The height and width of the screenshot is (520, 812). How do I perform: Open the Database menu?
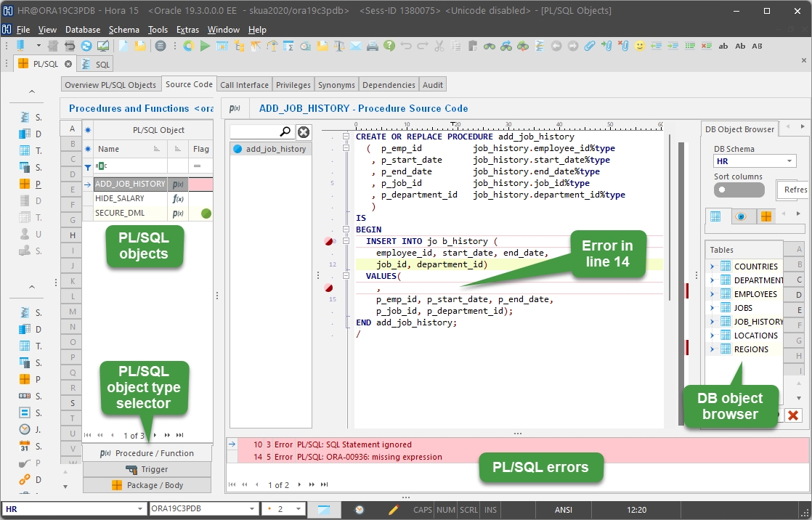tap(83, 30)
